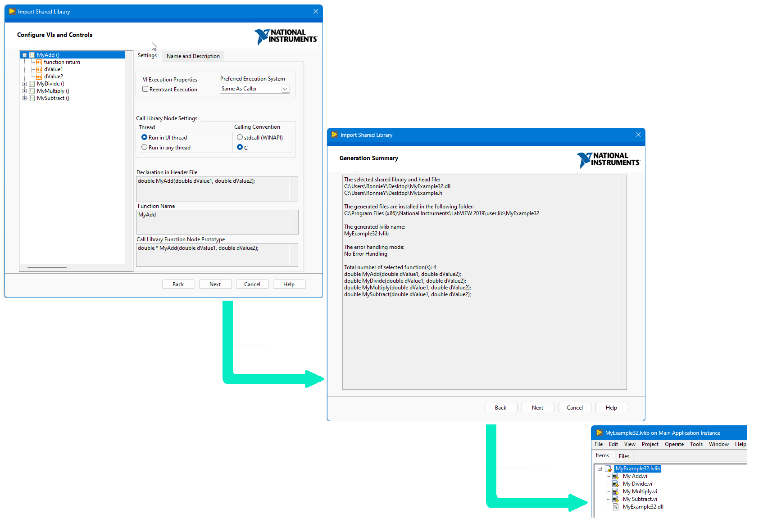Switch to Name and Description tab
The width and height of the screenshot is (763, 532).
pyautogui.click(x=193, y=56)
